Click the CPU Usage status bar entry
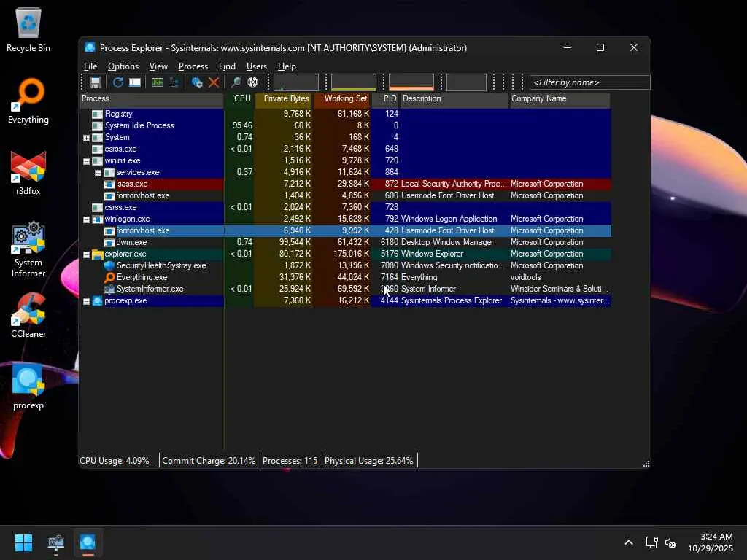The height and width of the screenshot is (560, 747). [115, 461]
